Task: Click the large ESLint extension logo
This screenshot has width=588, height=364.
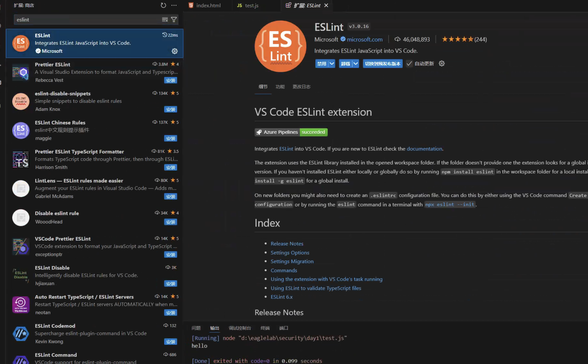Action: pyautogui.click(x=280, y=46)
